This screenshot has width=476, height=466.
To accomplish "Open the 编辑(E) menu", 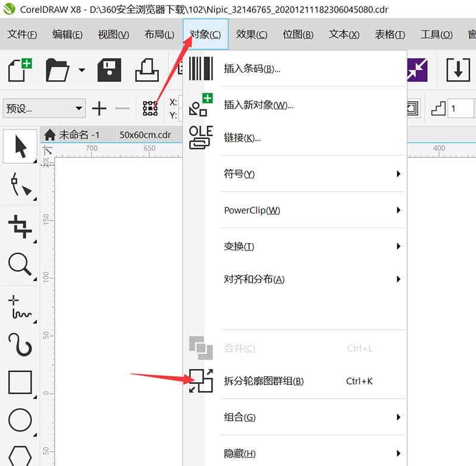I will coord(67,34).
